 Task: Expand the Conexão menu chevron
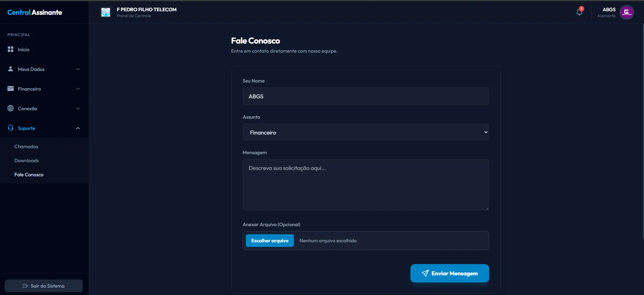[x=78, y=109]
